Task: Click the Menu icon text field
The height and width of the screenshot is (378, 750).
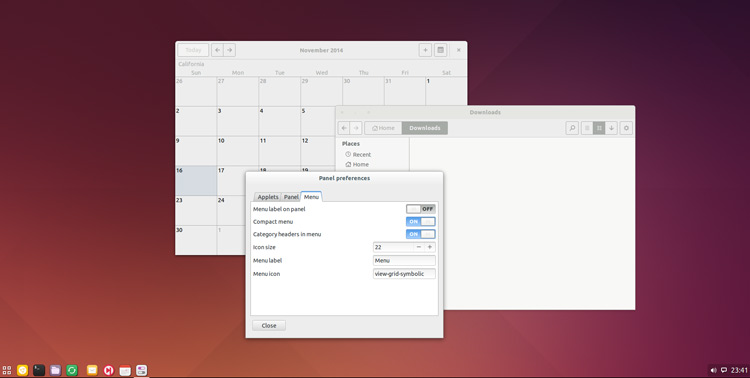Action: point(404,274)
